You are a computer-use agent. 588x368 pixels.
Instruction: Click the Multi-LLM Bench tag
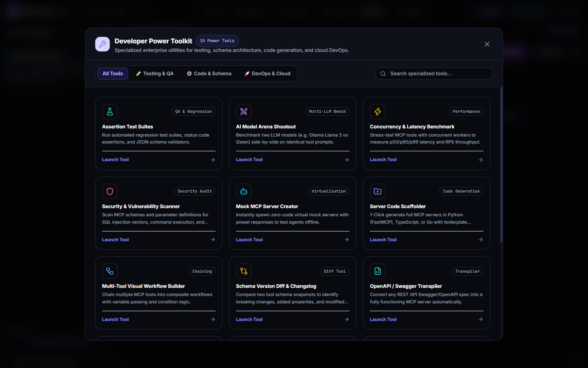(x=327, y=112)
